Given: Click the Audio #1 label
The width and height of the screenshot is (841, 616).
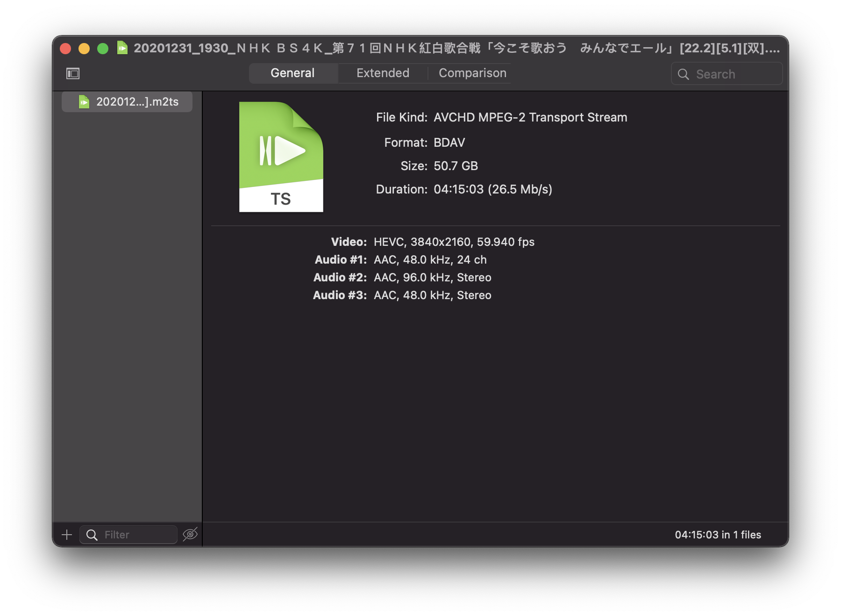Looking at the screenshot, I should pos(341,259).
